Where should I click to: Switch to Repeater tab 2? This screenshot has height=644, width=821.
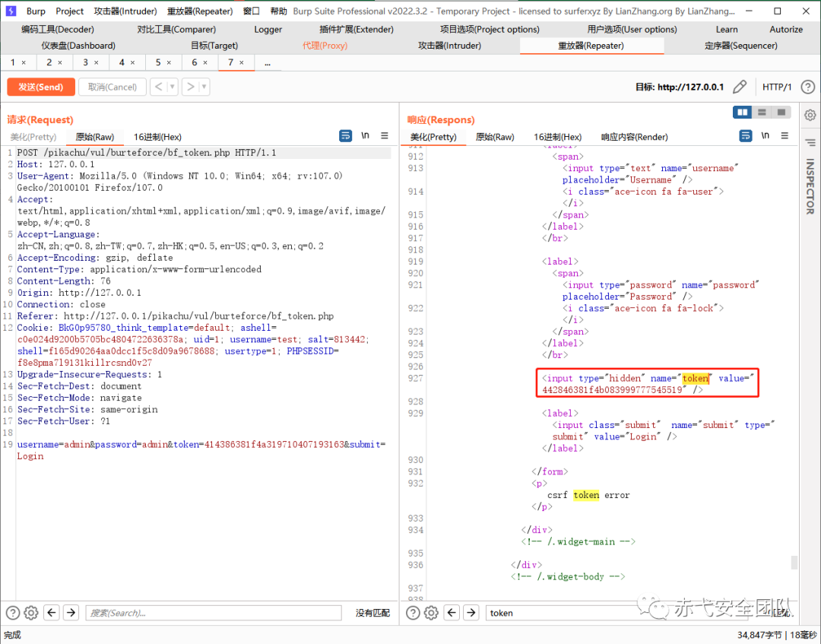(49, 62)
